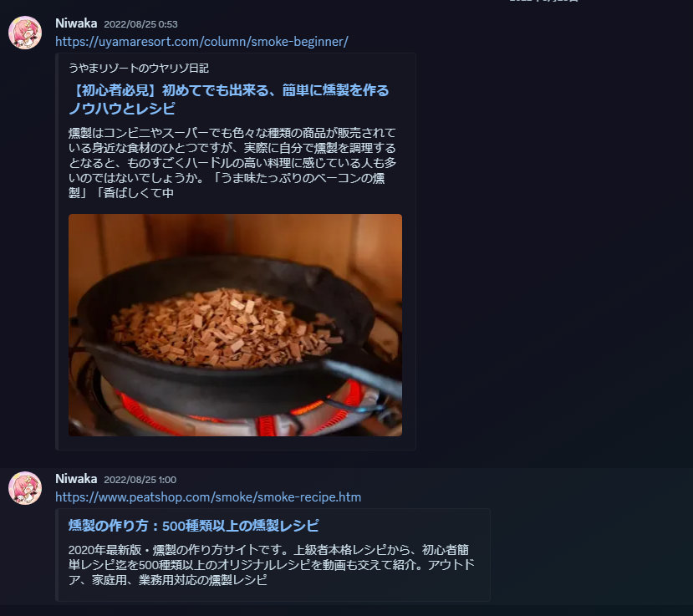Image resolution: width=693 pixels, height=616 pixels.
Task: Open Niwaka's avatar on the first message
Action: [x=25, y=33]
